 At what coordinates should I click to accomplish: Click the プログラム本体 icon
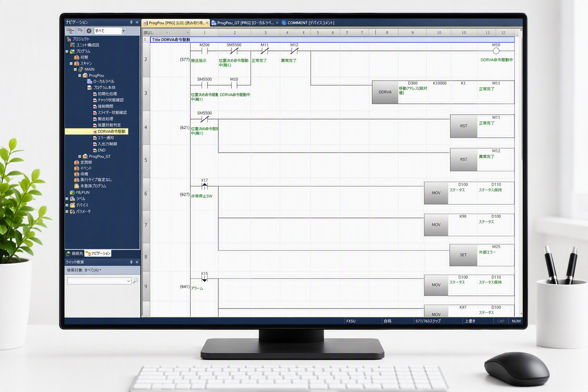coord(90,88)
